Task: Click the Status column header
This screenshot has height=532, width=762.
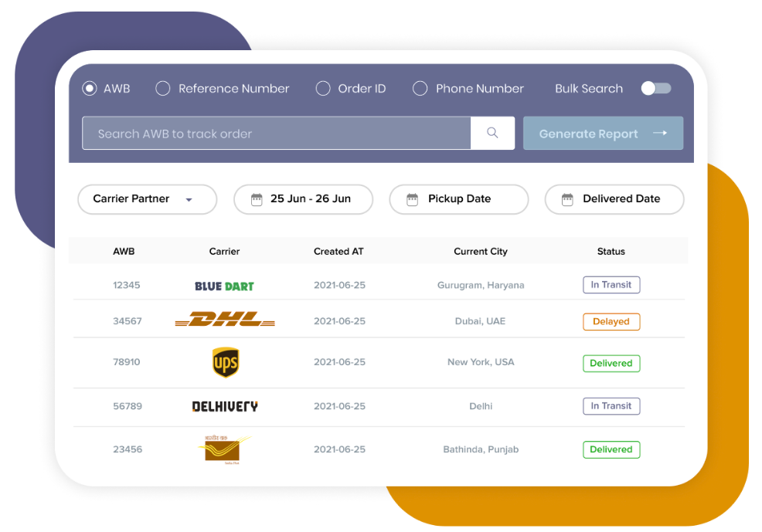Action: tap(611, 252)
